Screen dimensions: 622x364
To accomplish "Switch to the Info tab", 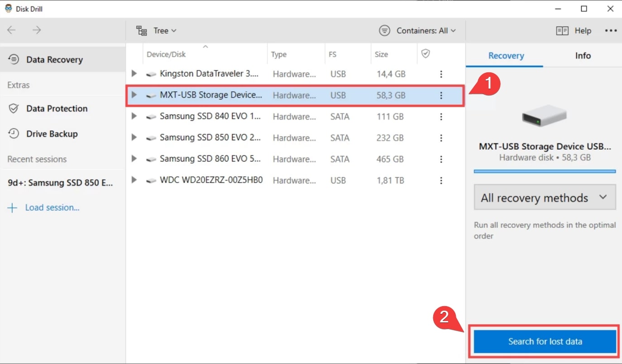I will 583,56.
